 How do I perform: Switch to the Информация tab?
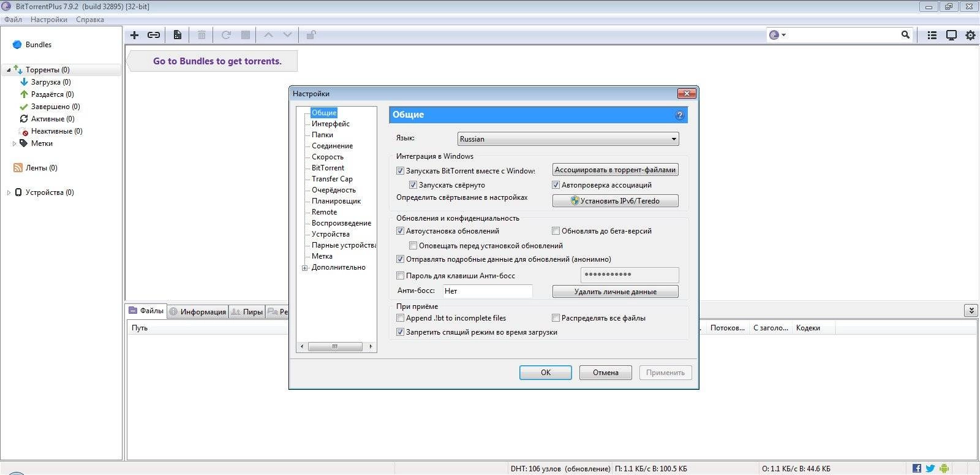click(x=197, y=311)
